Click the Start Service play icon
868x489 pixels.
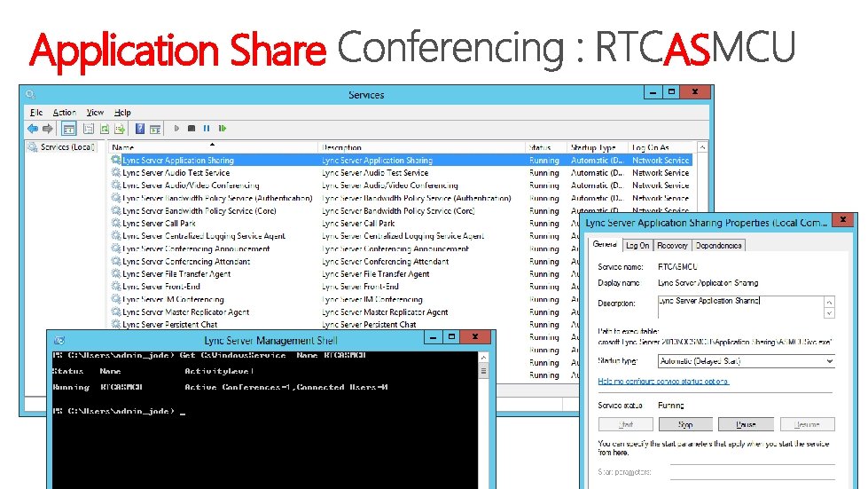point(176,129)
